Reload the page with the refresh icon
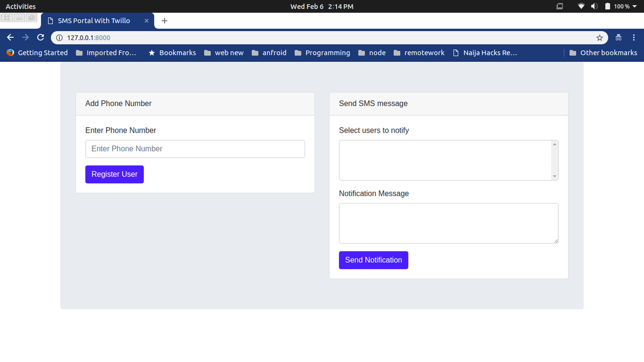 pos(41,38)
